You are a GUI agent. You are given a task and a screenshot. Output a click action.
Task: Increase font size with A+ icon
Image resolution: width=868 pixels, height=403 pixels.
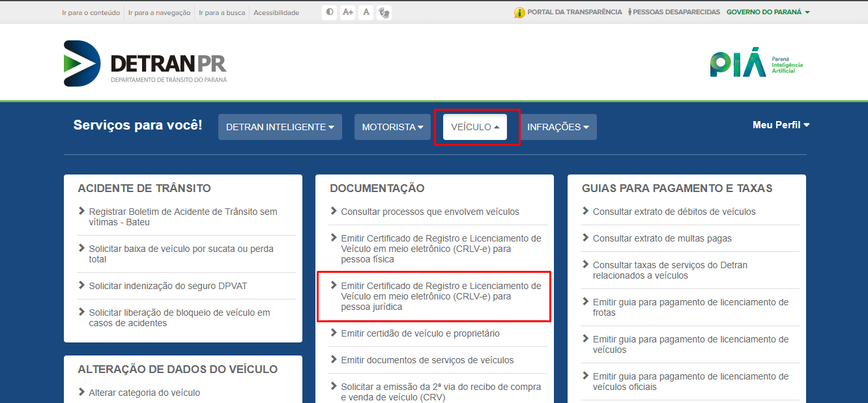(348, 12)
